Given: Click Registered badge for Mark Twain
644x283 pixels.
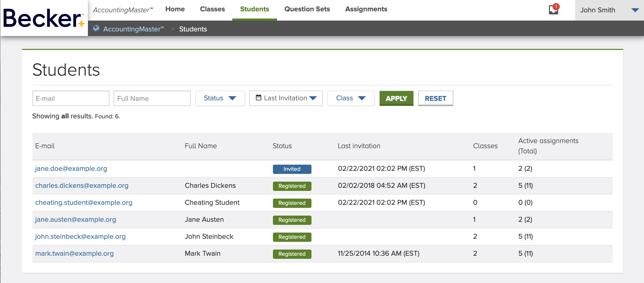Looking at the screenshot, I should coord(292,254).
